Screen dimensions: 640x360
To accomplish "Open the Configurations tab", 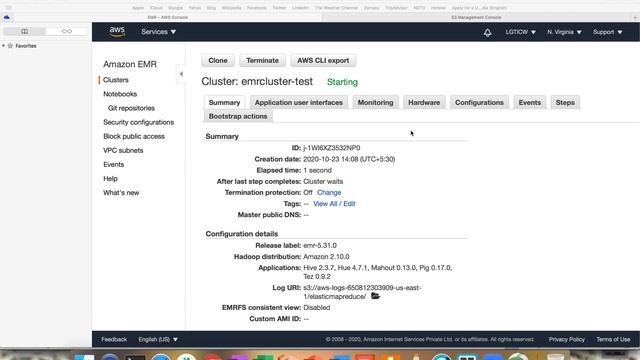I will pos(479,102).
